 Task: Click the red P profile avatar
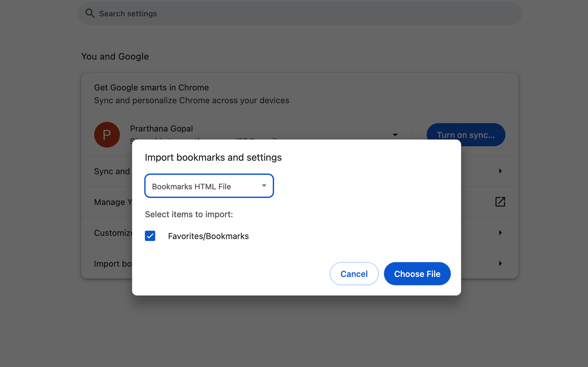(x=107, y=135)
